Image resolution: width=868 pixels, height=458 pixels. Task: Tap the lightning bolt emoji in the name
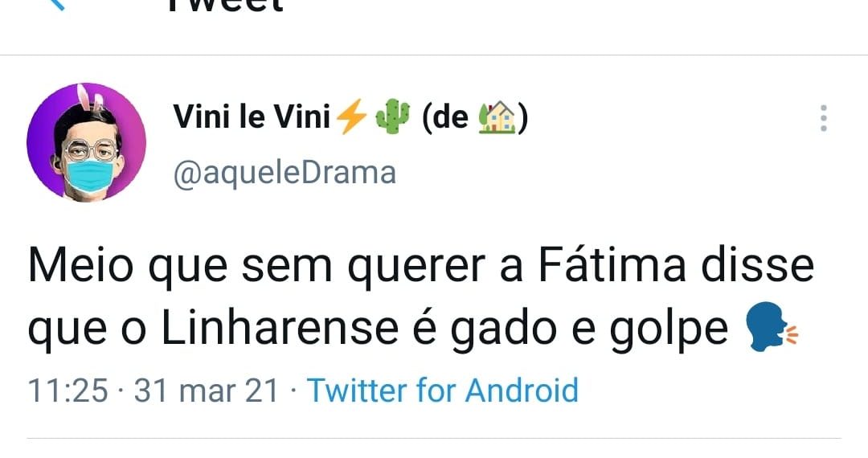coord(352,117)
